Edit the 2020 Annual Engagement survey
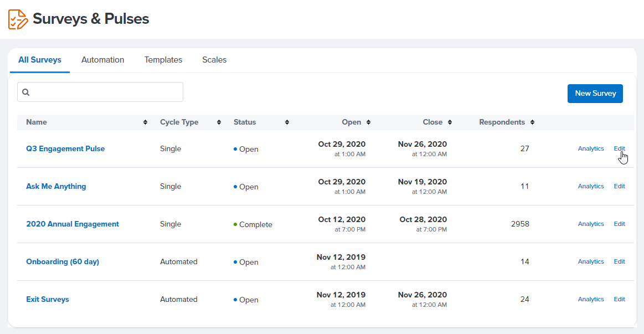The height and width of the screenshot is (334, 644). [x=619, y=224]
